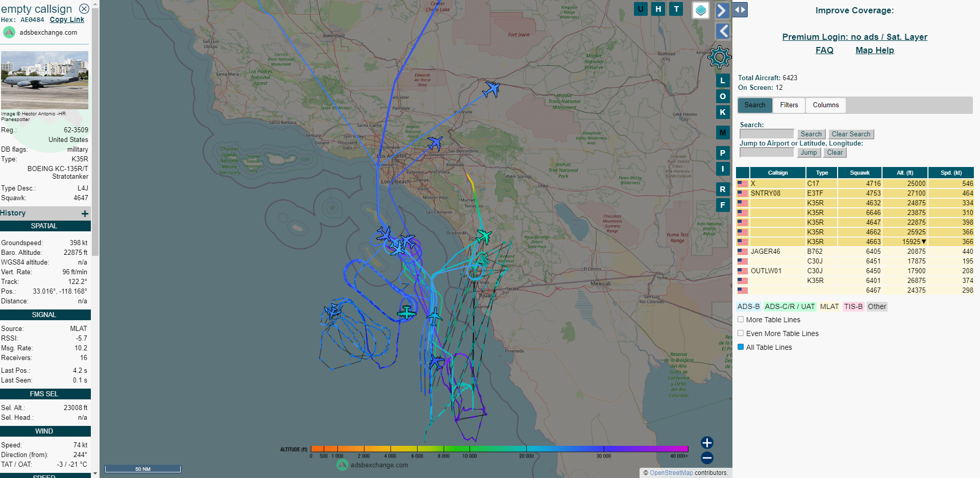Screen dimensions: 980x478
Task: Toggle the MLAT source legend
Action: pyautogui.click(x=829, y=306)
